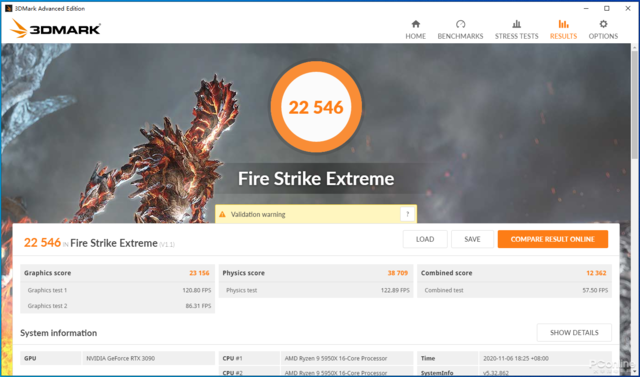Click the 86.31 FPS value

(x=198, y=306)
